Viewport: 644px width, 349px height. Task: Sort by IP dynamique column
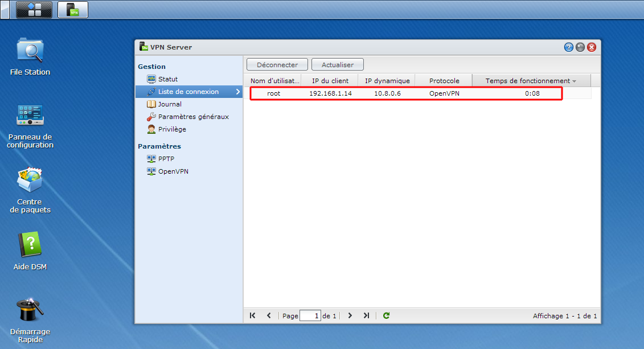coord(387,80)
